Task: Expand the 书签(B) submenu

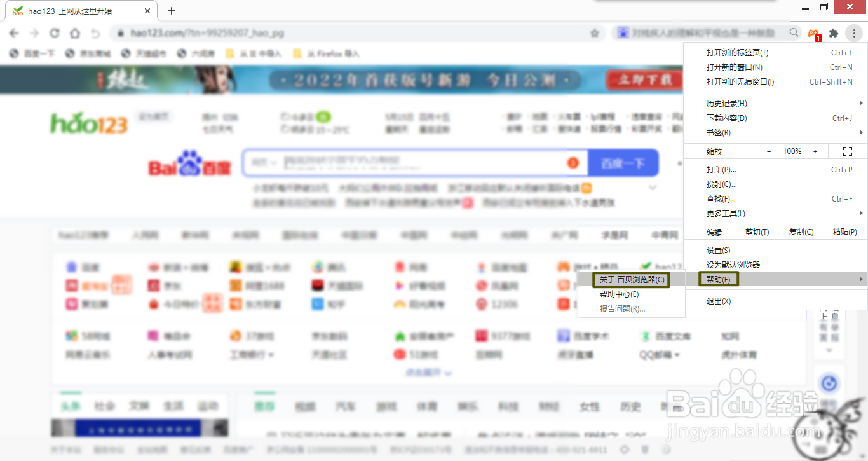Action: pyautogui.click(x=775, y=133)
